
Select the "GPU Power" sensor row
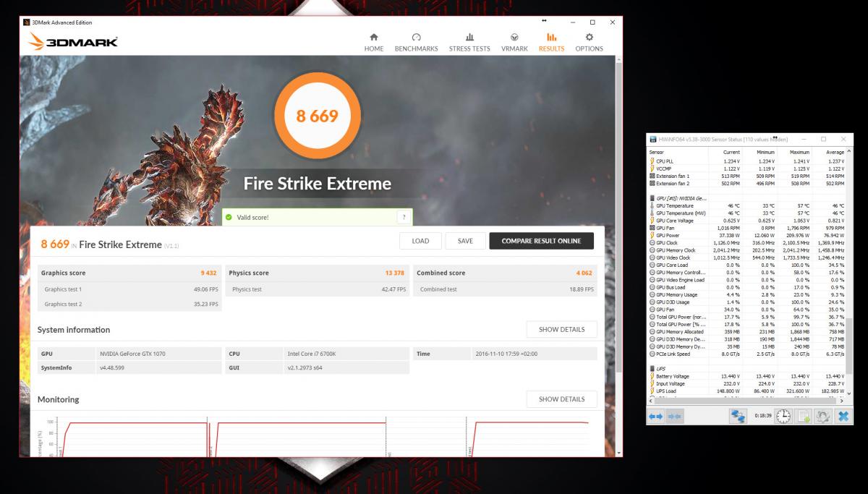tap(746, 235)
